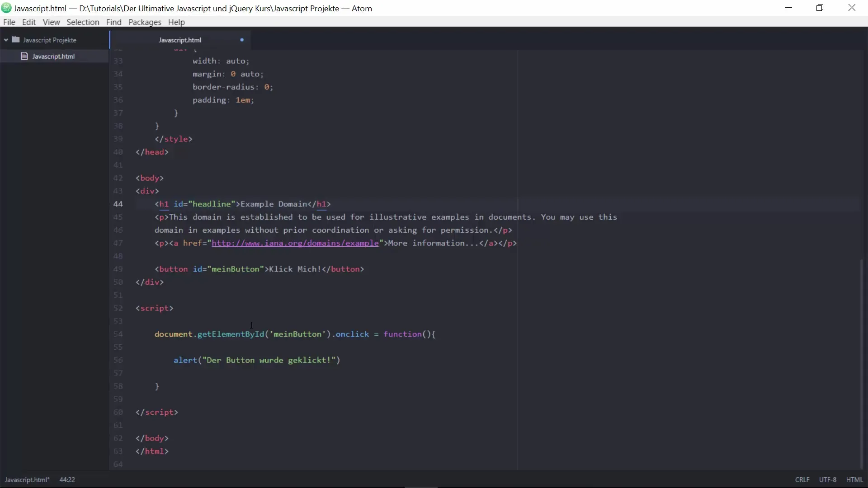
Task: Change UTF-8 encoding in status bar
Action: click(828, 480)
